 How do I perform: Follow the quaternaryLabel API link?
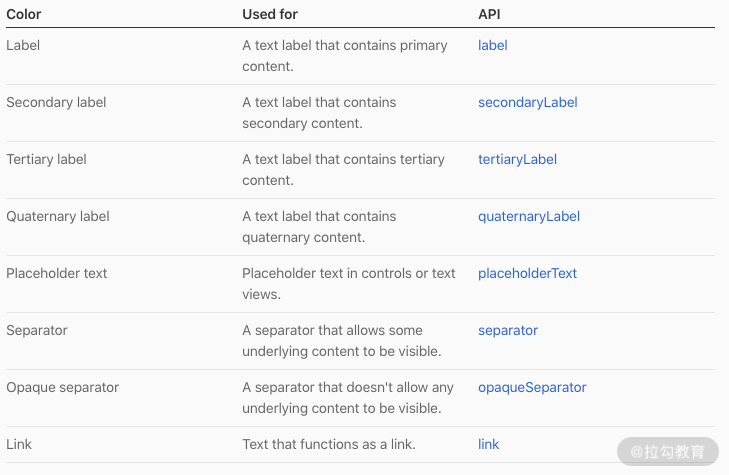(x=529, y=216)
